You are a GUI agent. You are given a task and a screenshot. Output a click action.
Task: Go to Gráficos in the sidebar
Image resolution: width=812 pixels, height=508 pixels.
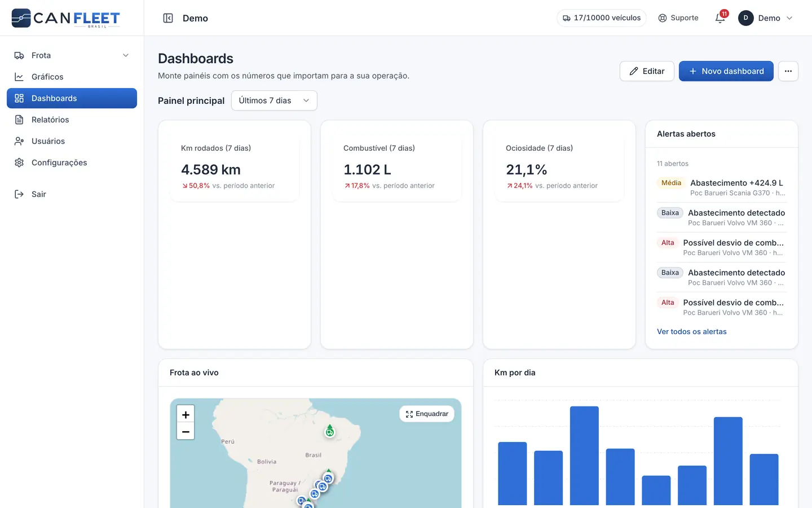[72, 77]
